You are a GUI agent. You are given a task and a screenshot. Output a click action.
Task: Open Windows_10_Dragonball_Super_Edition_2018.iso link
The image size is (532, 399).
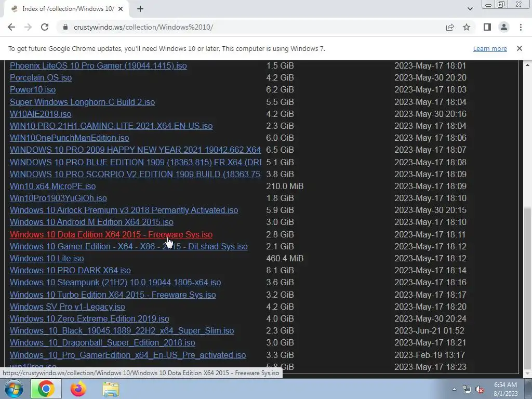[102, 343]
